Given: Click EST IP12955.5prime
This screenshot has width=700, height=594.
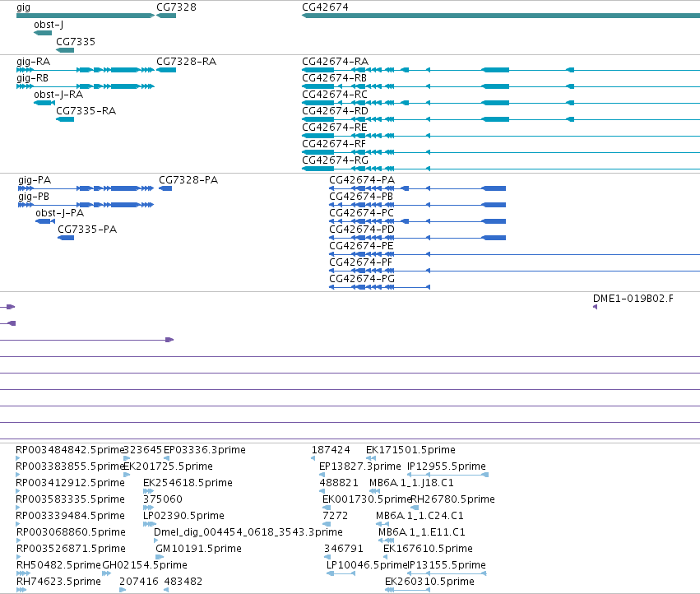Looking at the screenshot, I should 447,466.
